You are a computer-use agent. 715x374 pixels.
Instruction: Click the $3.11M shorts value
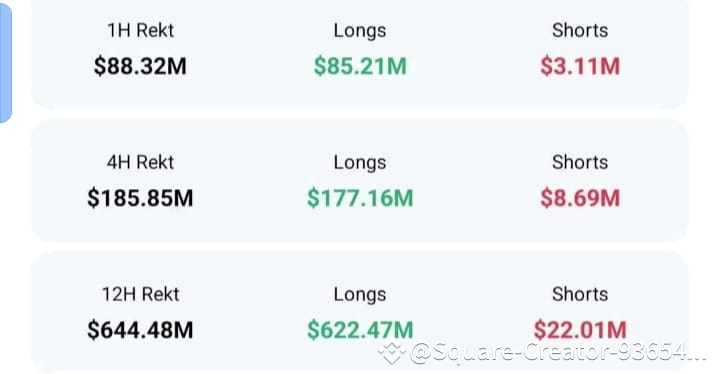coord(580,66)
